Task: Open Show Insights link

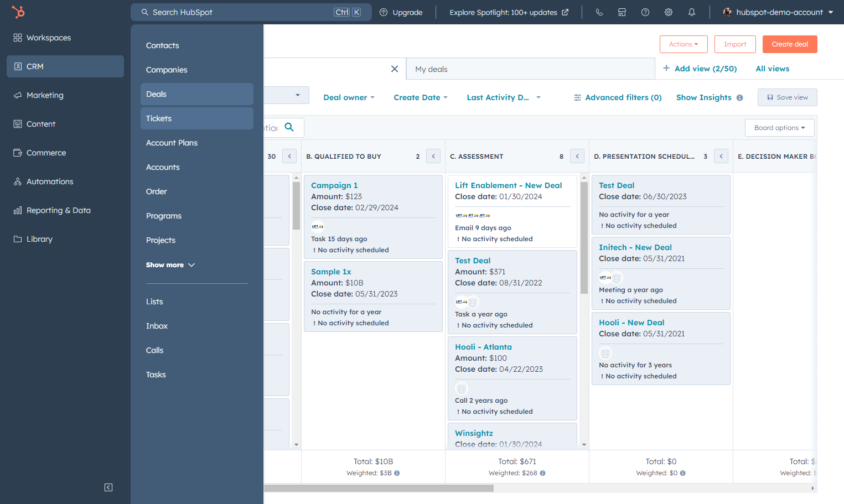Action: pyautogui.click(x=703, y=97)
